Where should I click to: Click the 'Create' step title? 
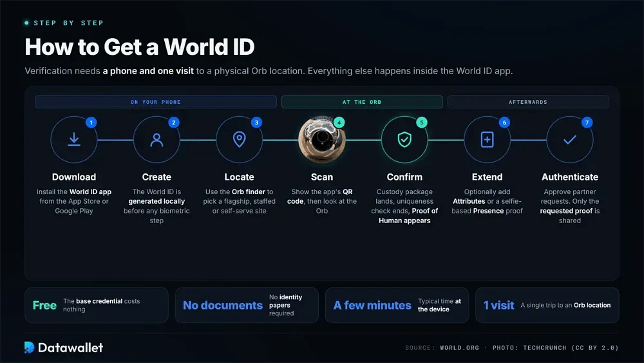point(156,177)
